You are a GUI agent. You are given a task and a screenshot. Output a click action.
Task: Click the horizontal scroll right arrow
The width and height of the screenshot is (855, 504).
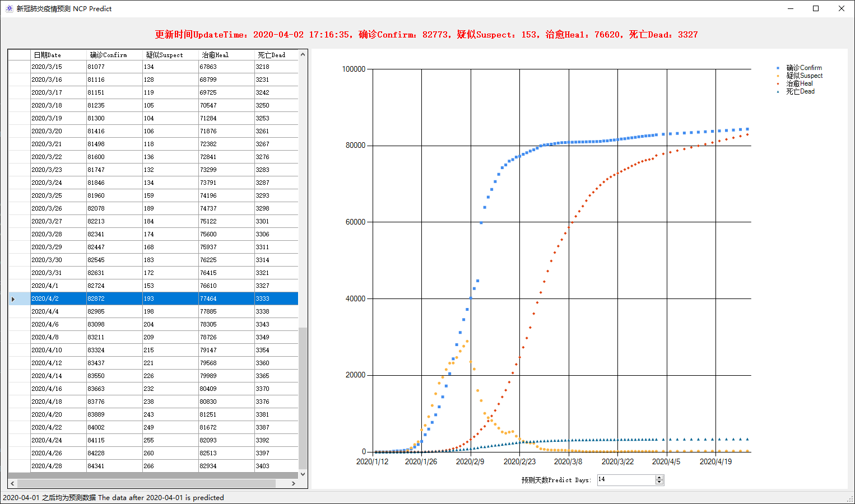tap(293, 483)
